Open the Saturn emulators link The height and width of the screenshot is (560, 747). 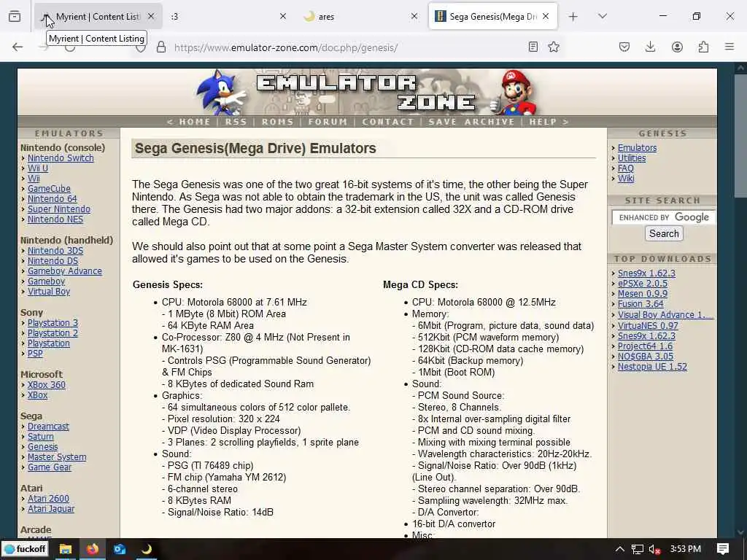(41, 437)
